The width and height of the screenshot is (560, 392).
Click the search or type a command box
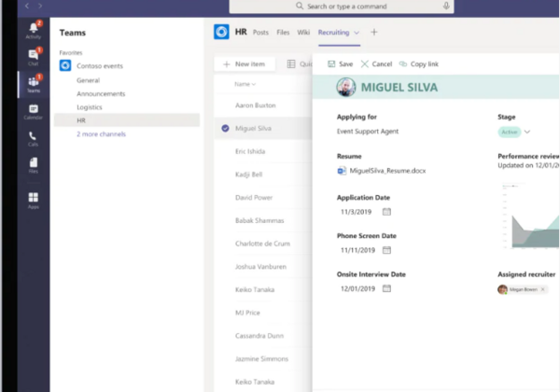tap(342, 7)
